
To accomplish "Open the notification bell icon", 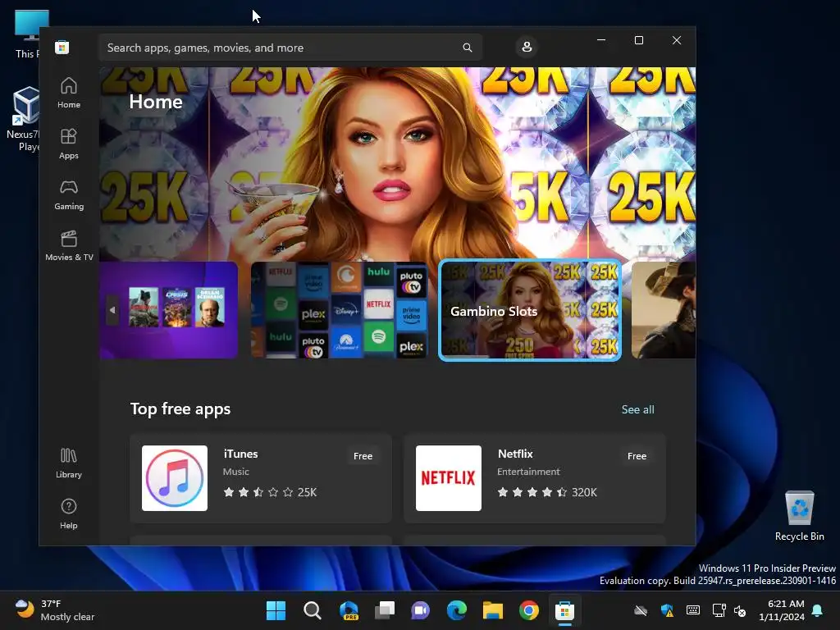I will (x=818, y=610).
